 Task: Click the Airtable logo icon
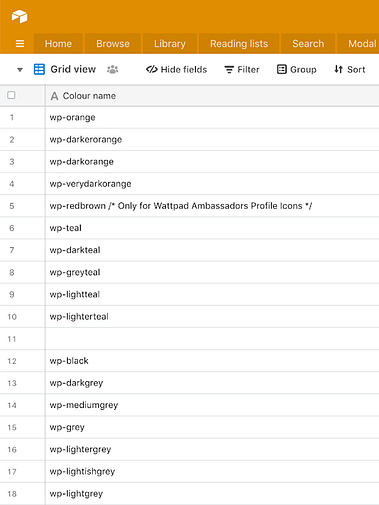tap(19, 16)
